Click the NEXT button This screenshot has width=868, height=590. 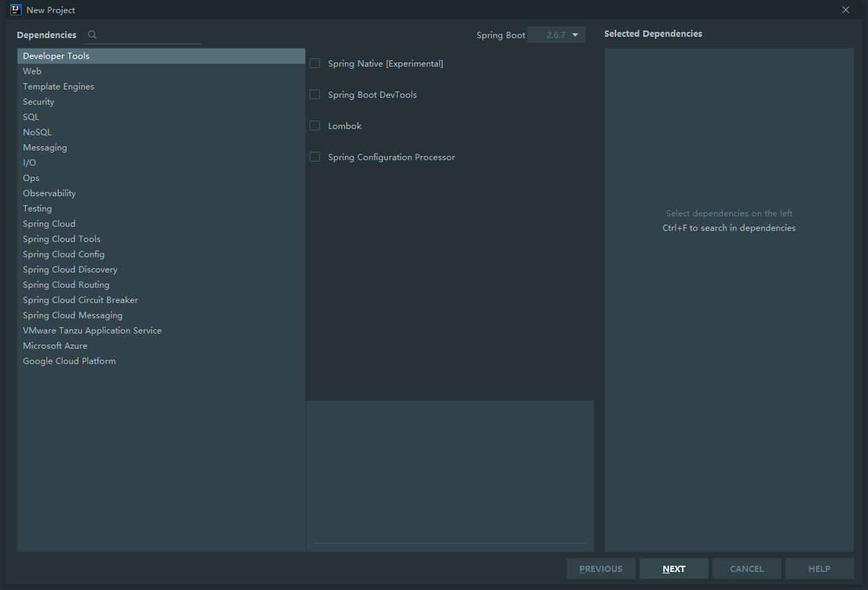click(x=674, y=569)
